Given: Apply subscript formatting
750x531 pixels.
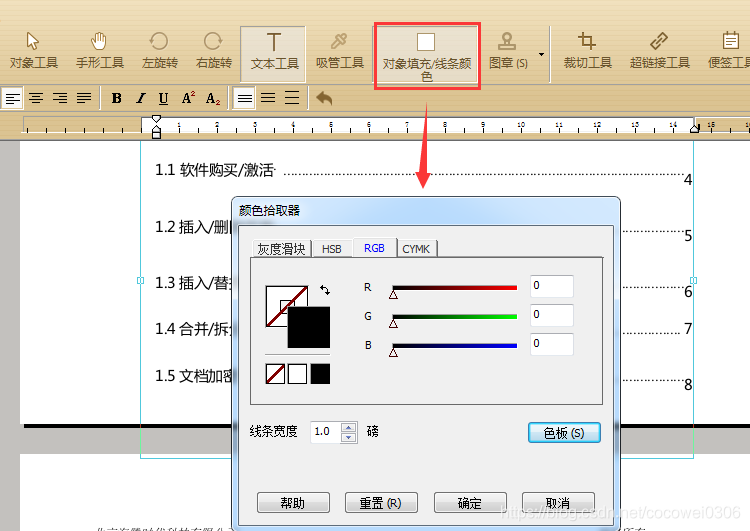Looking at the screenshot, I should pyautogui.click(x=213, y=99).
